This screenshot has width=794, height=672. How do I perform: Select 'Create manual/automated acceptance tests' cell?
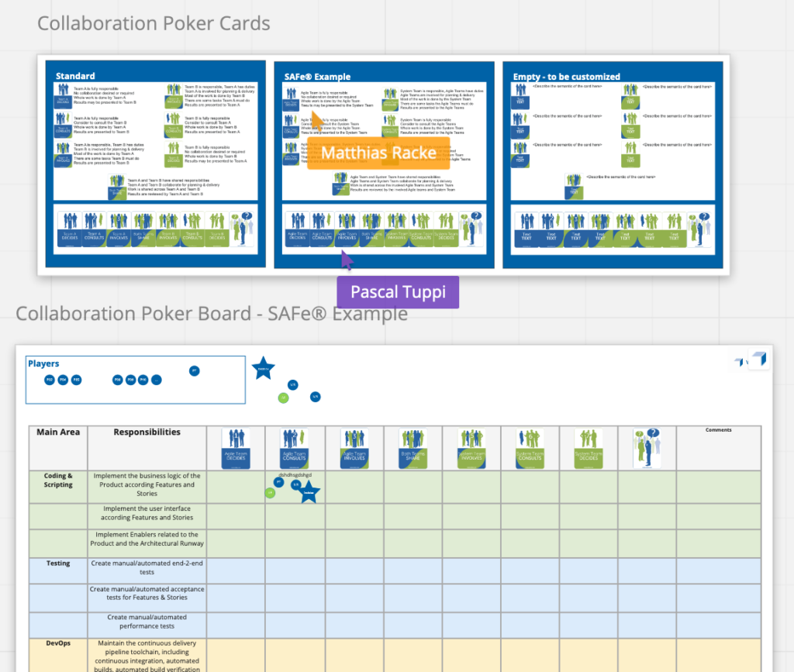[147, 598]
